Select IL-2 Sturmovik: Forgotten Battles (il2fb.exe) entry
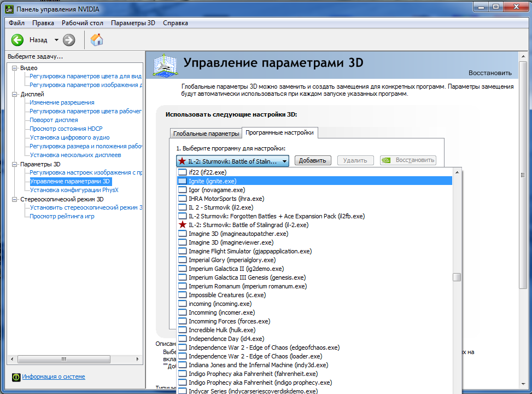Image resolution: width=532 pixels, height=394 pixels. point(314,216)
